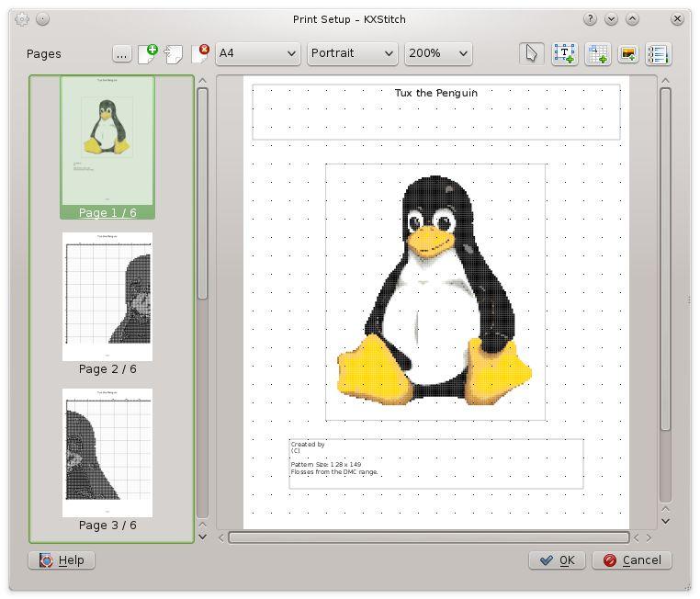Click the ellipsis button beside Pages
The image size is (700, 599).
(121, 54)
